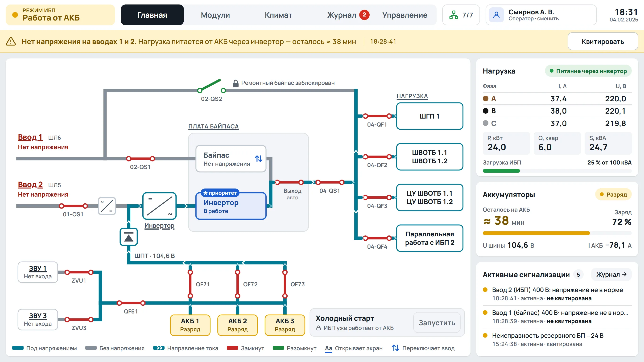
Task: Click the user profile avatar icon
Action: [496, 15]
